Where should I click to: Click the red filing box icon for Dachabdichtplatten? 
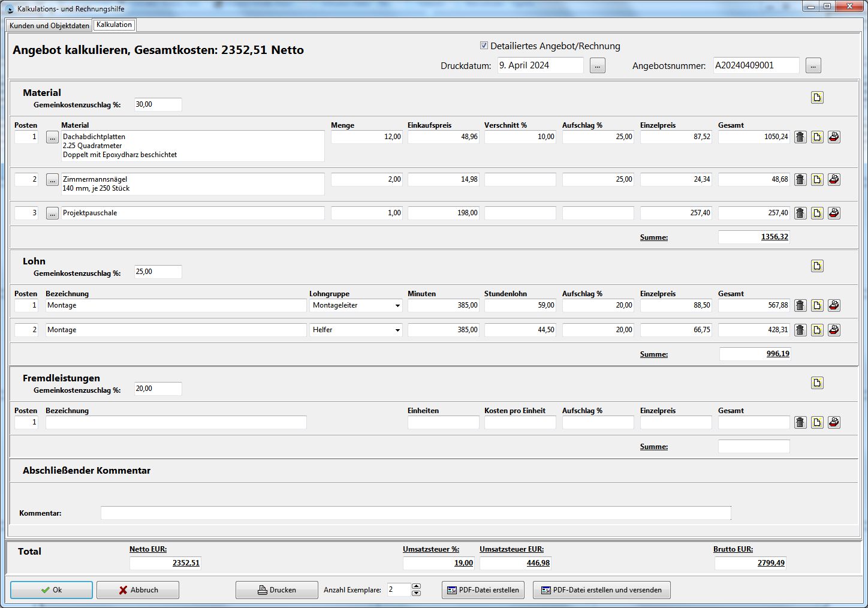tap(834, 137)
